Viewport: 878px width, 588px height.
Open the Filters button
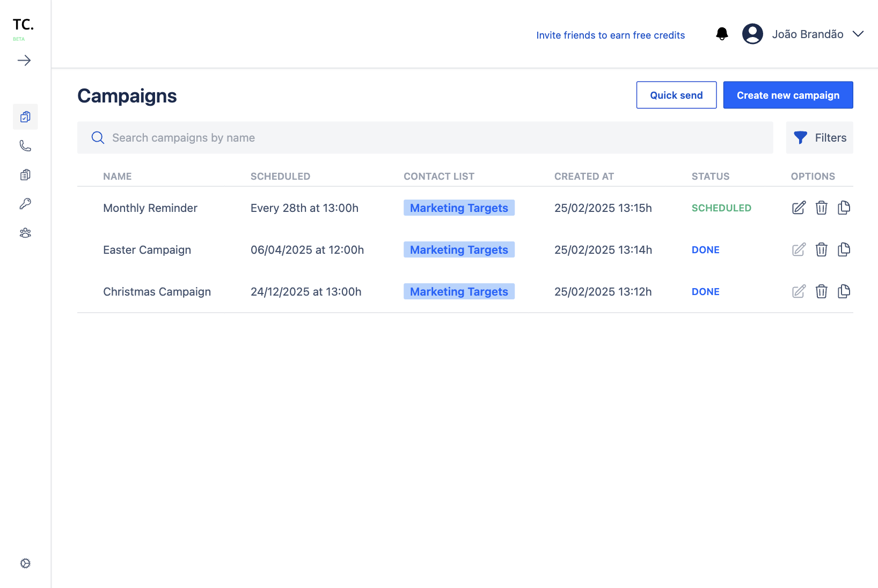coord(820,138)
